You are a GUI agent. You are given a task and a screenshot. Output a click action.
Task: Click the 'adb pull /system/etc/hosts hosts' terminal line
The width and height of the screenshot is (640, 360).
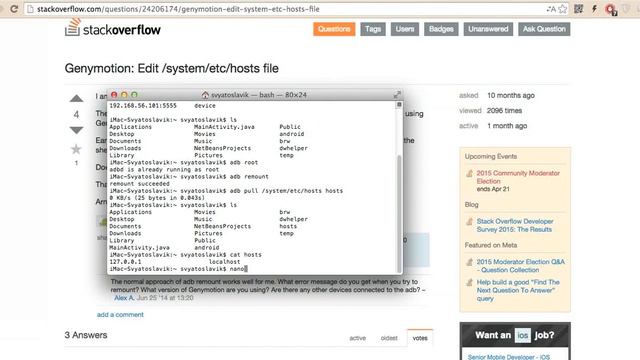pyautogui.click(x=226, y=191)
